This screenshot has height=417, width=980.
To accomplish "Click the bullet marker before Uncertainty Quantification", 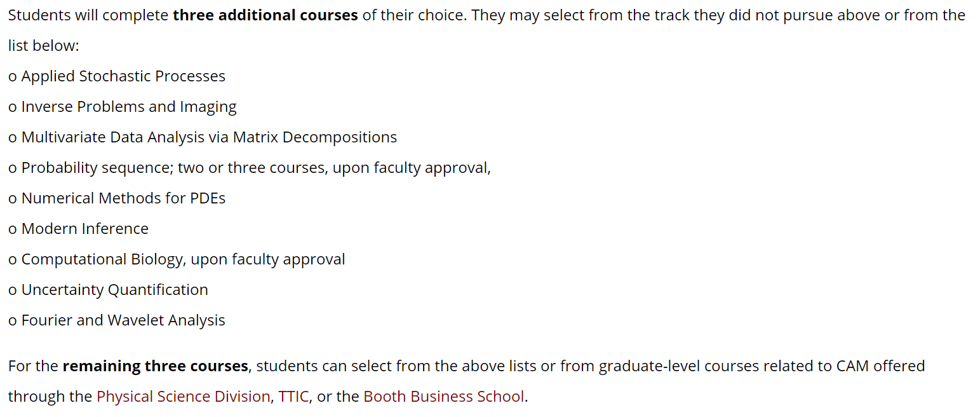I will pyautogui.click(x=12, y=291).
